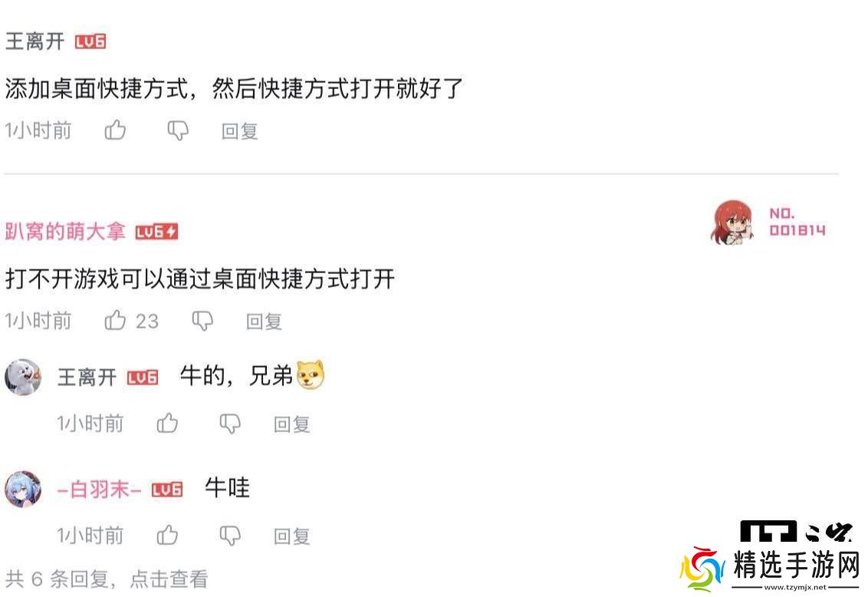Viewport: 868px width, 597px height.
Task: Open 王离开's profile via top username
Action: tap(35, 41)
